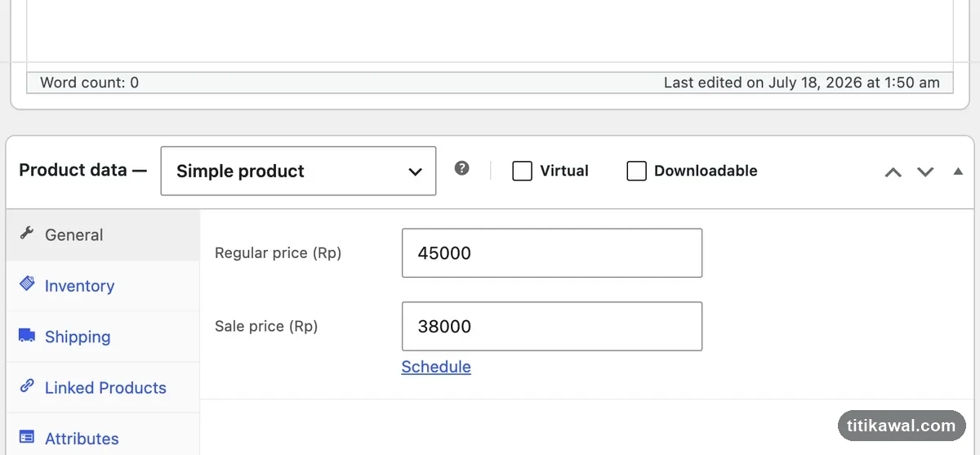The height and width of the screenshot is (455, 980).
Task: Open the Simple product type dropdown
Action: [x=298, y=171]
